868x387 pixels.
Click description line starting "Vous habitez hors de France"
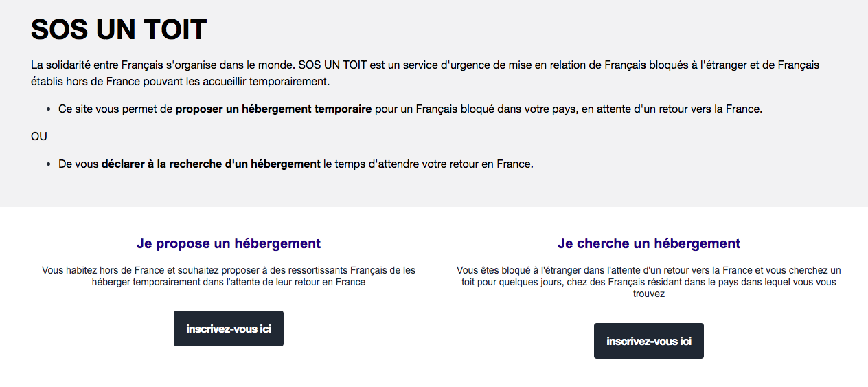(x=229, y=270)
